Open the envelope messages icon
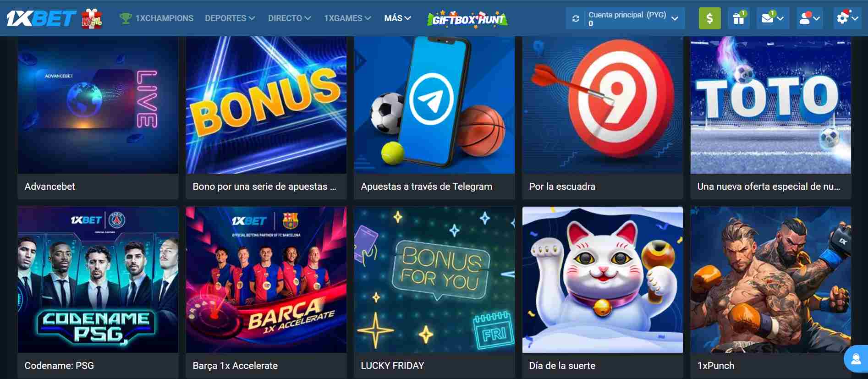 (x=772, y=18)
